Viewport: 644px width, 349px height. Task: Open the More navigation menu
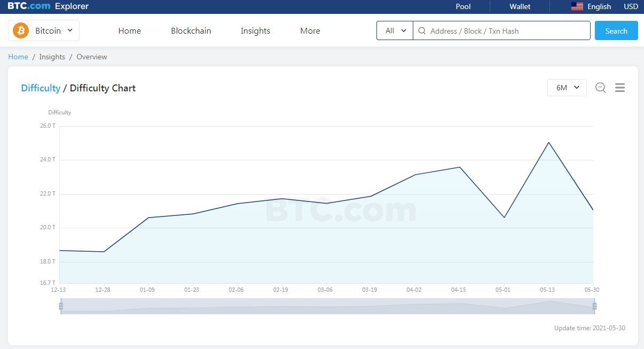[310, 31]
